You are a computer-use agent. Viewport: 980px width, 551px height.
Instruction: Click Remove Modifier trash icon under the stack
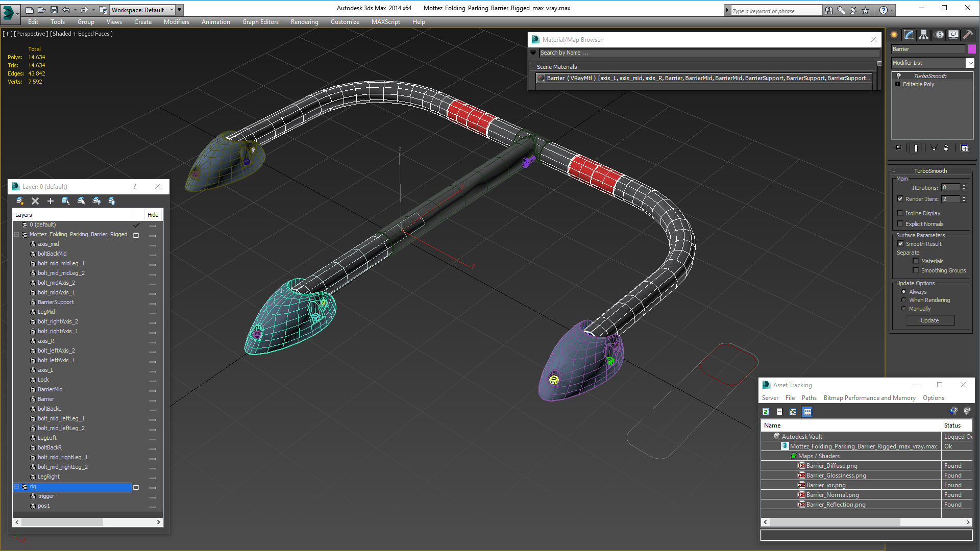(946, 148)
